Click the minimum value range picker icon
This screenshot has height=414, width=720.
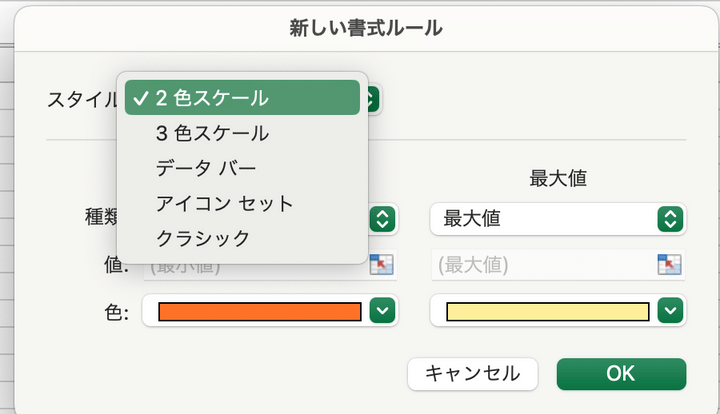click(x=382, y=264)
